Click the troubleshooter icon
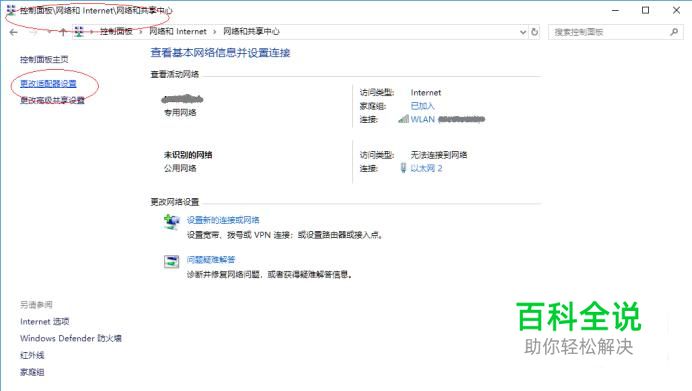 [171, 261]
